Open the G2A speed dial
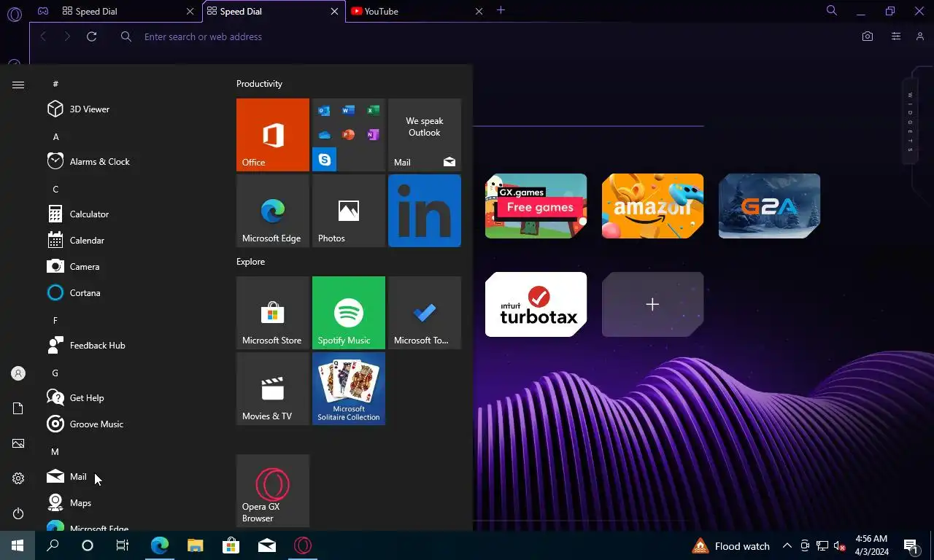934x560 pixels. 770,206
